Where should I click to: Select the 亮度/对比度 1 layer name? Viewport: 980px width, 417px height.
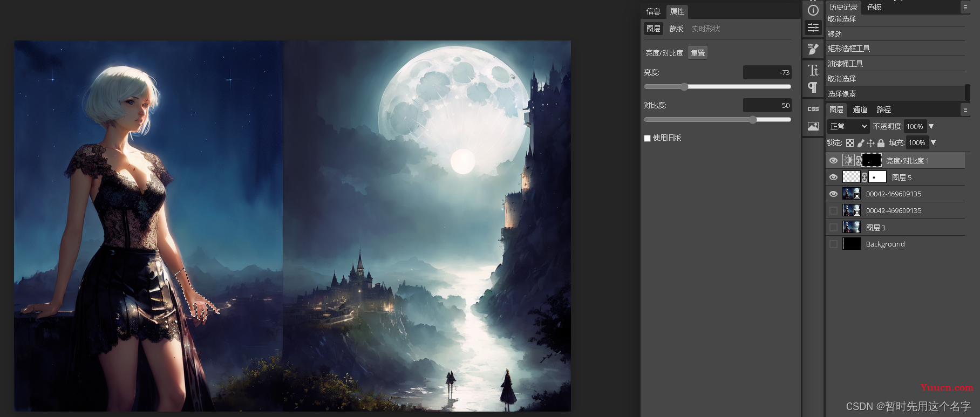coord(907,161)
